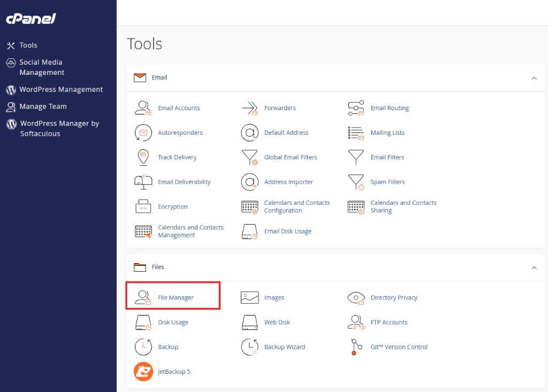Open the Global Email Filters link
Viewport: 548px width, 392px height.
[x=291, y=157]
